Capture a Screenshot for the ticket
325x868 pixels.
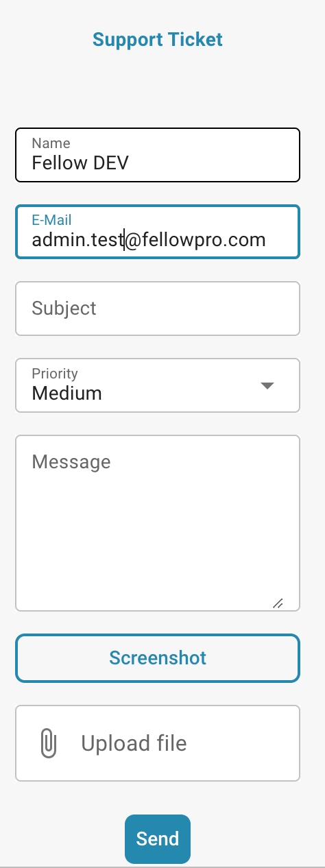tap(158, 658)
